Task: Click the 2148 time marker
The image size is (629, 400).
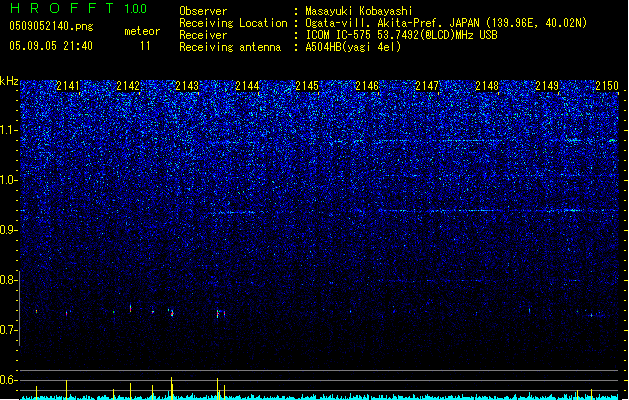Action: point(487,86)
